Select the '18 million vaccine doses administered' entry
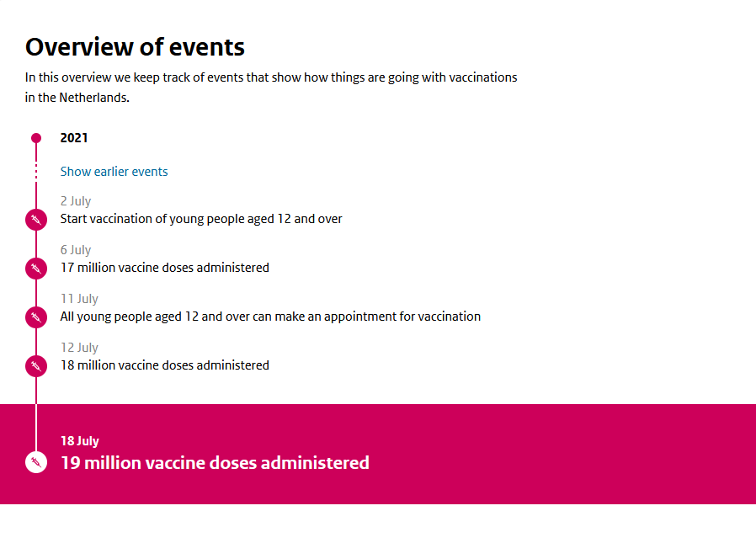756x543 pixels. click(x=165, y=365)
